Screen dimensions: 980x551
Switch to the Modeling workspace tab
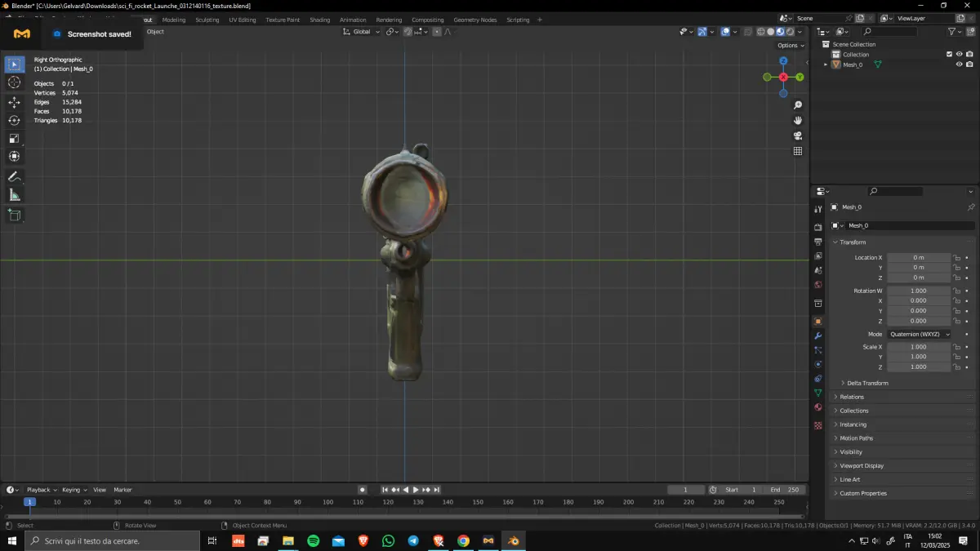(173, 20)
